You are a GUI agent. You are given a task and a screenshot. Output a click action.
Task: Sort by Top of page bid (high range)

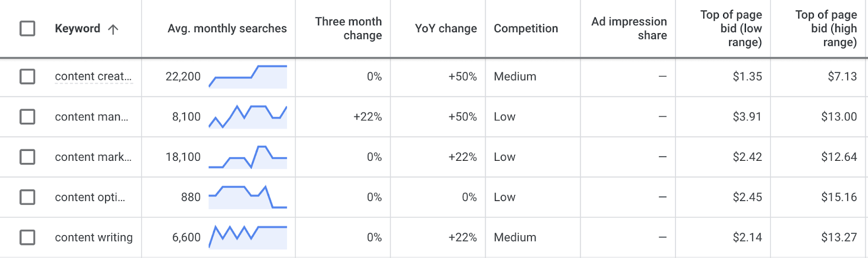(826, 28)
